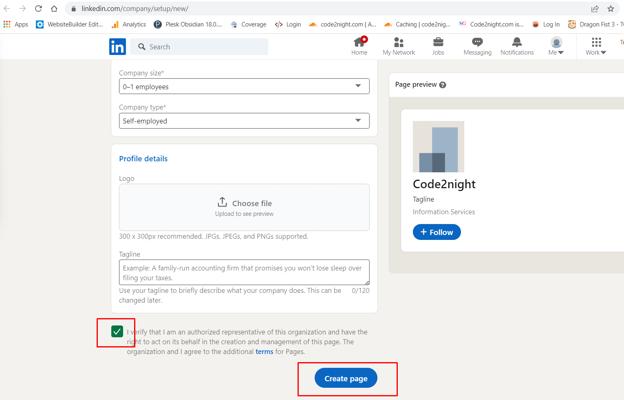Open the Analytics bookmark

[x=129, y=24]
